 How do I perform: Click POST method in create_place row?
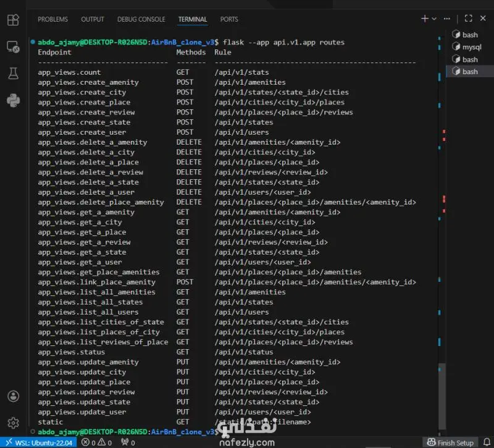tap(185, 103)
